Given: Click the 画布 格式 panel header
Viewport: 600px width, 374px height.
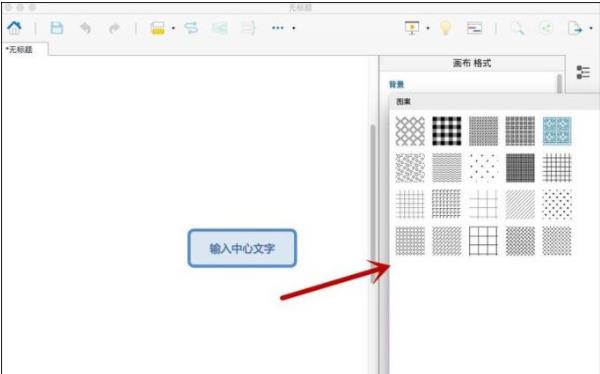Looking at the screenshot, I should pyautogui.click(x=472, y=63).
